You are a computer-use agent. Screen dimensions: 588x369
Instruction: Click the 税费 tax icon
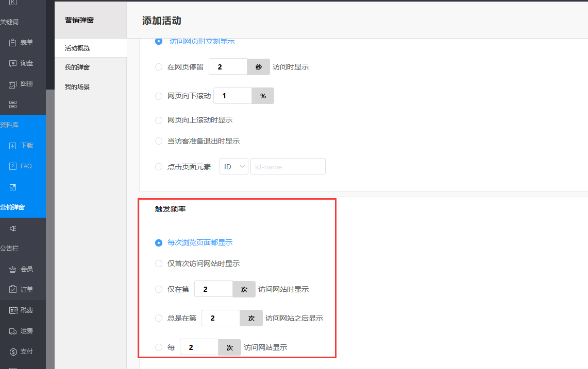pyautogui.click(x=13, y=310)
